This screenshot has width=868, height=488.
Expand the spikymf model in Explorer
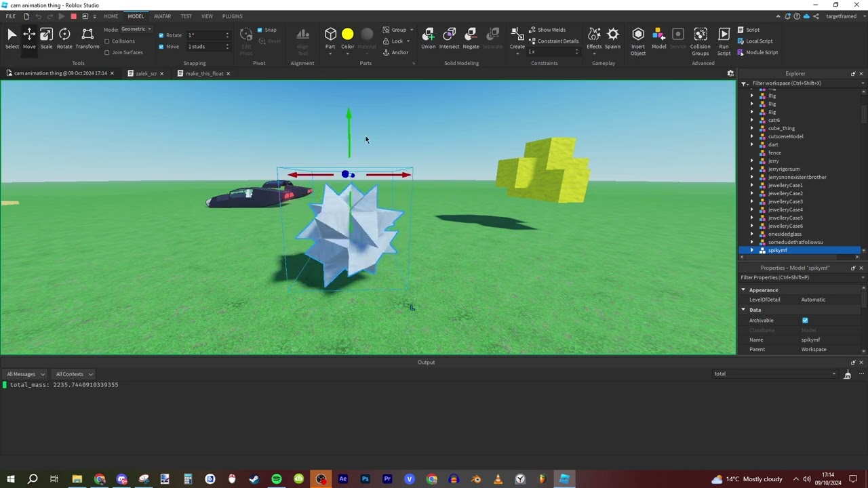point(752,250)
